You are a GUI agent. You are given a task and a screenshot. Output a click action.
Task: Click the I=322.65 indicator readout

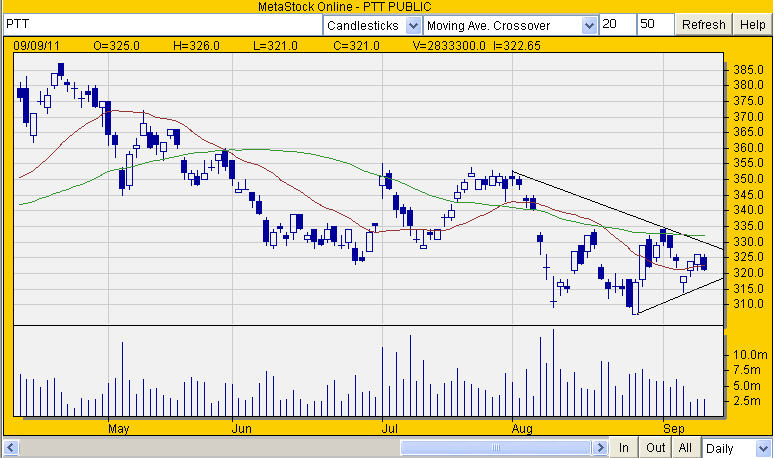(517, 46)
